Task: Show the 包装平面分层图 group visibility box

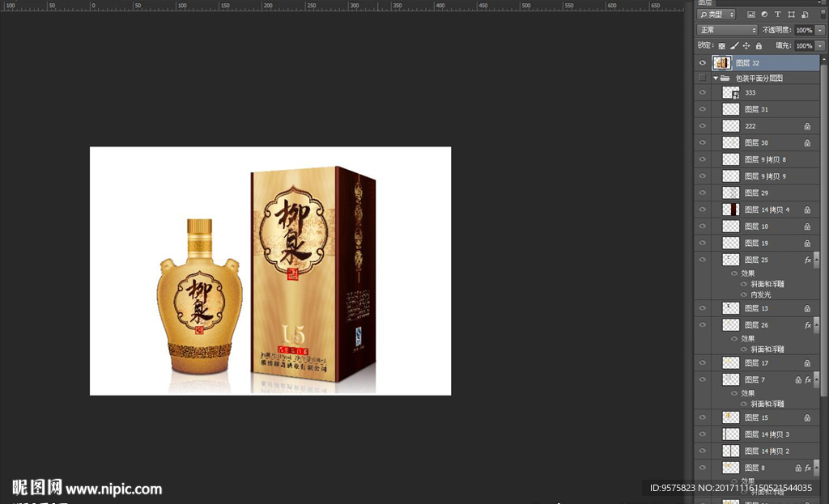Action: (702, 78)
